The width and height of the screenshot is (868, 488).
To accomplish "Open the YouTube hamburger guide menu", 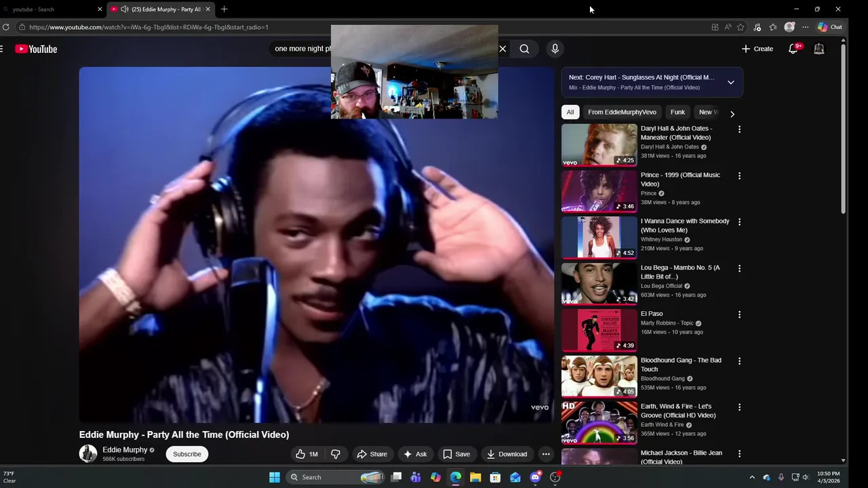I will point(1,49).
